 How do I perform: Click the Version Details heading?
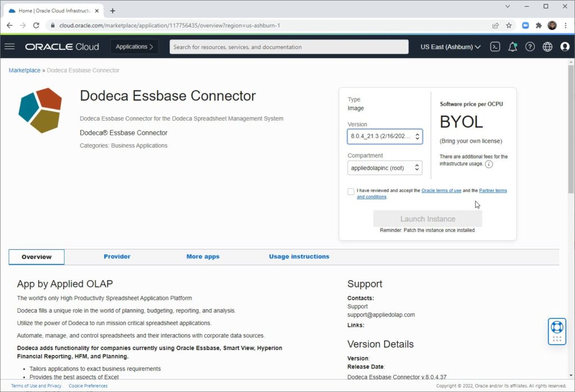tap(380, 344)
